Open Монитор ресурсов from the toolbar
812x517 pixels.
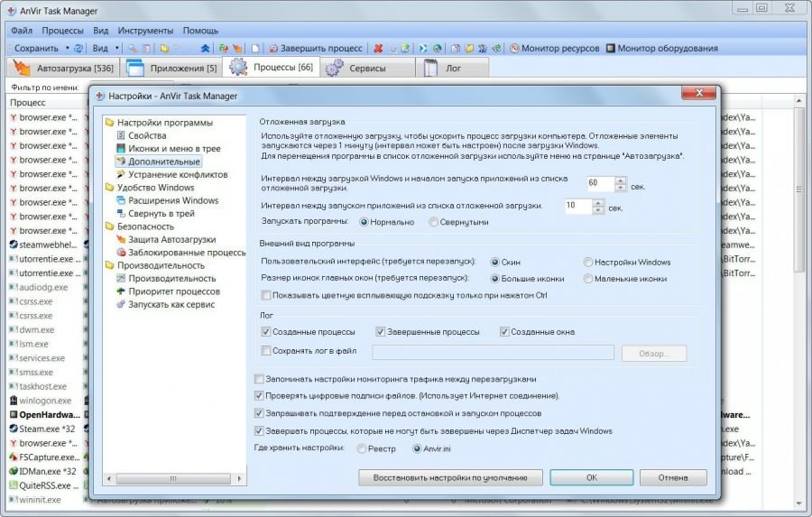(513, 48)
